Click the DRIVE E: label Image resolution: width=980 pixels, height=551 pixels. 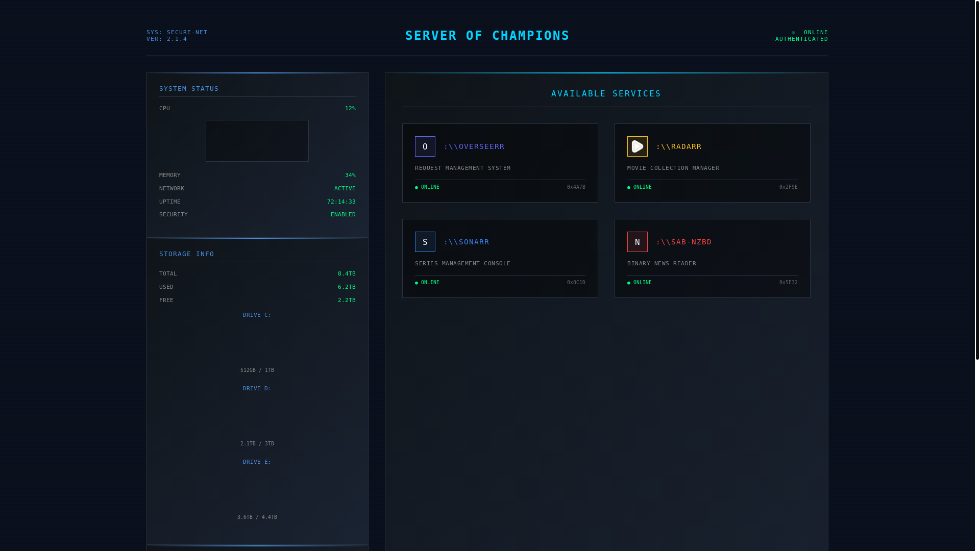pos(257,462)
